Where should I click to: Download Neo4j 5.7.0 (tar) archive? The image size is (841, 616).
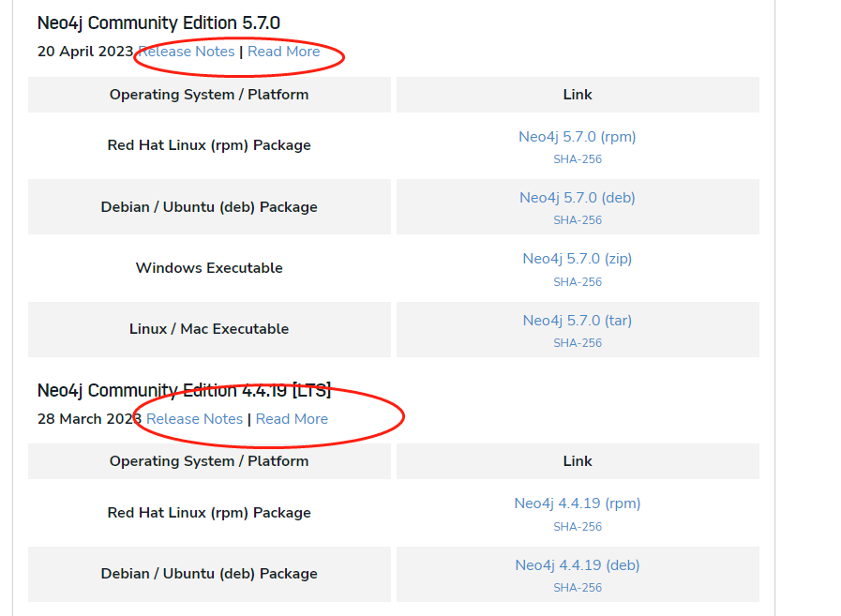(x=577, y=321)
